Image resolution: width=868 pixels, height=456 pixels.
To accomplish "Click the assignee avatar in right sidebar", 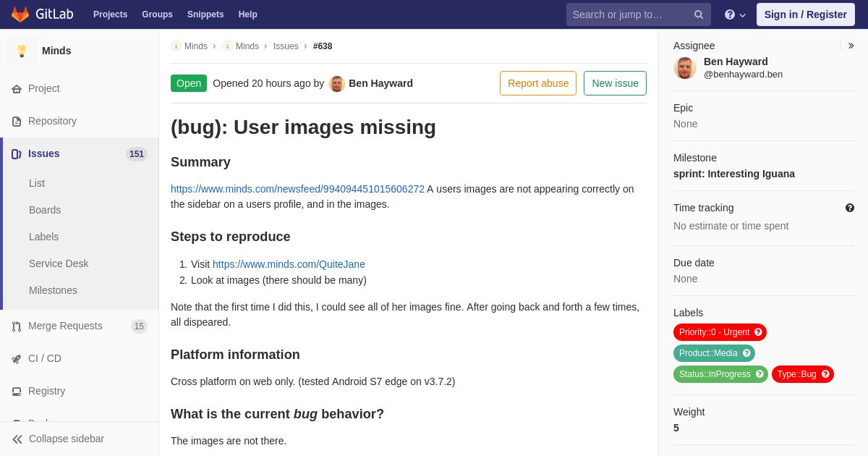I will [685, 68].
